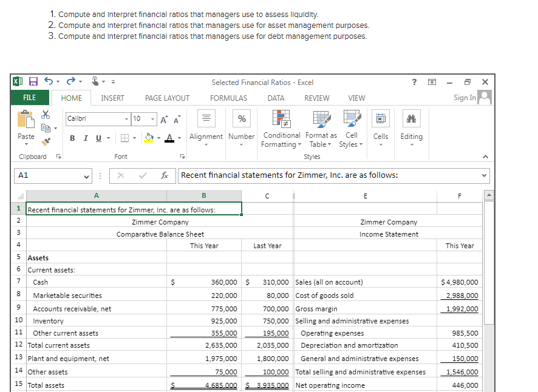Screen dimensions: 538x392
Task: Select column E header
Action: click(365, 196)
